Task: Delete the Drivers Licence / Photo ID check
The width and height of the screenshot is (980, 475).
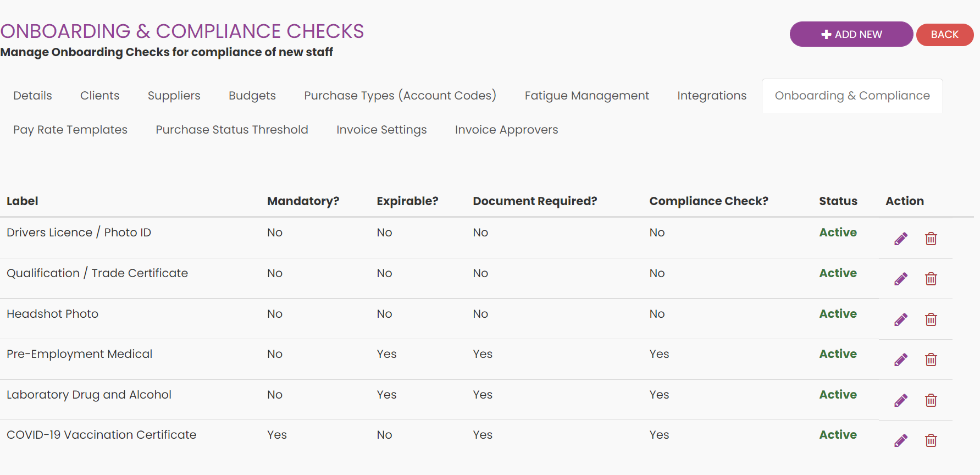Action: coord(931,239)
